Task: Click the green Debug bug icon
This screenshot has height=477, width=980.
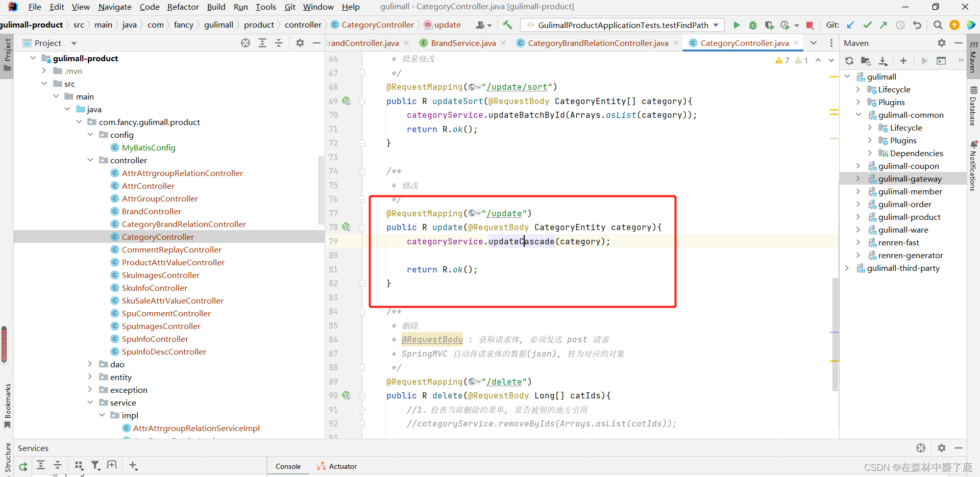Action: coord(753,25)
